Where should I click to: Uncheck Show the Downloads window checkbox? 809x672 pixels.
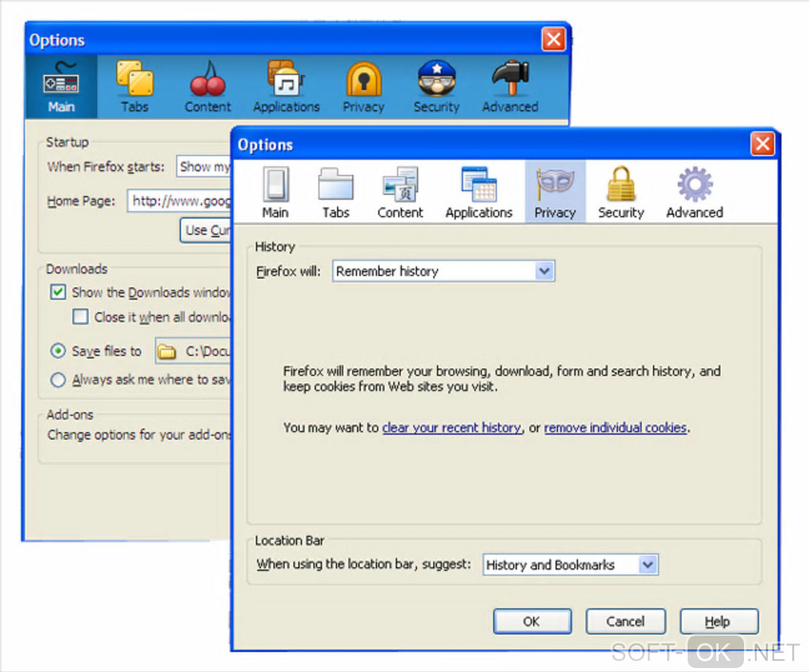[x=58, y=292]
